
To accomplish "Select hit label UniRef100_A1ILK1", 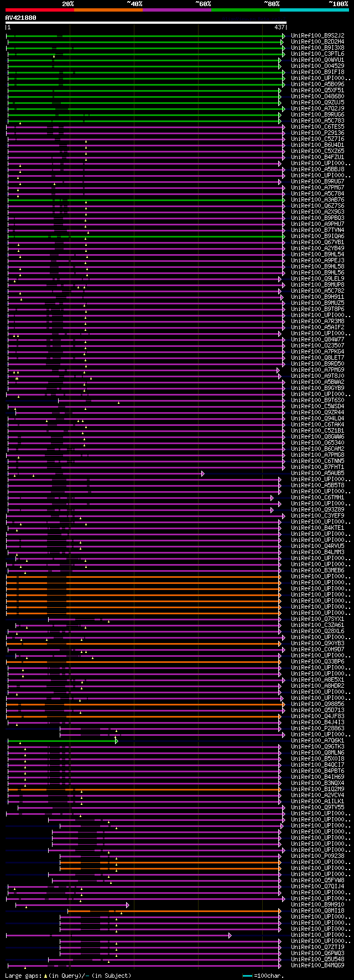I will point(317,801).
